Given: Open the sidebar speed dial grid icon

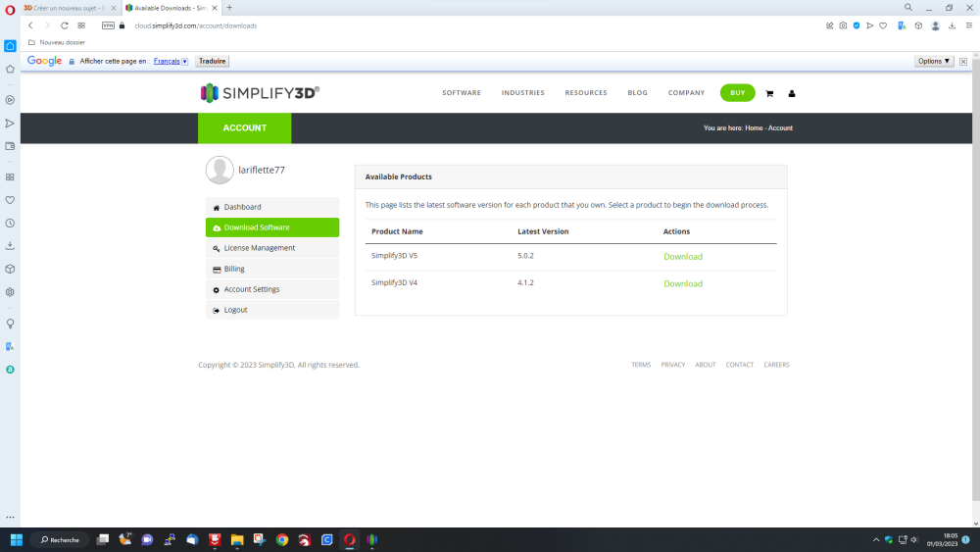Looking at the screenshot, I should pyautogui.click(x=10, y=176).
